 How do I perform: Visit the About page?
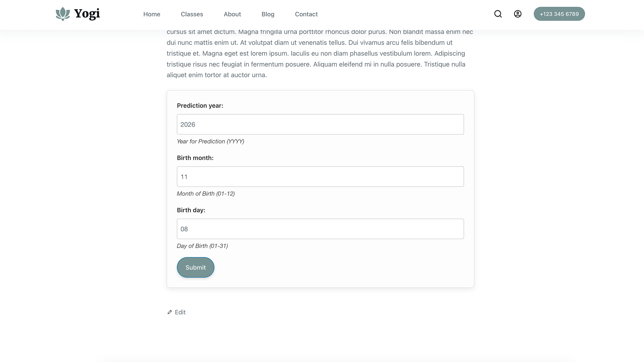tap(232, 14)
